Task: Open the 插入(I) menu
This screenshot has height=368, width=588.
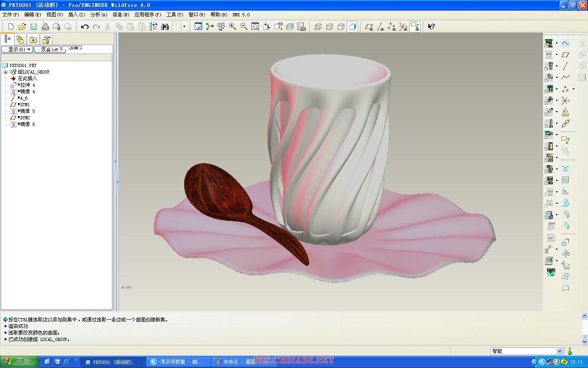Action: pos(76,15)
